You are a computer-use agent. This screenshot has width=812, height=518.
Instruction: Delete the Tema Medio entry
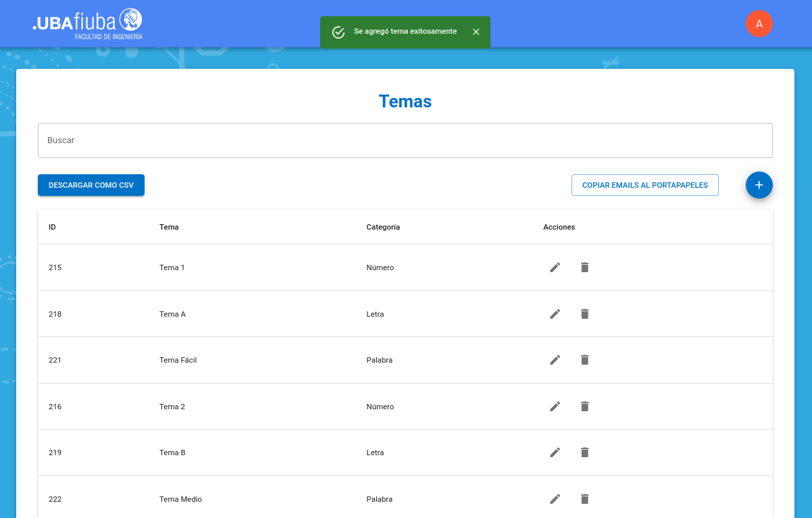click(x=585, y=499)
